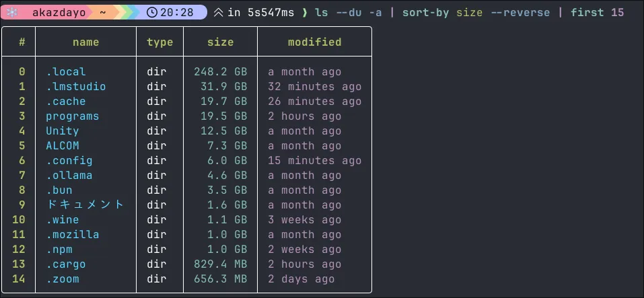Click the tilde home directory segment
The width and height of the screenshot is (644, 298).
coord(102,12)
